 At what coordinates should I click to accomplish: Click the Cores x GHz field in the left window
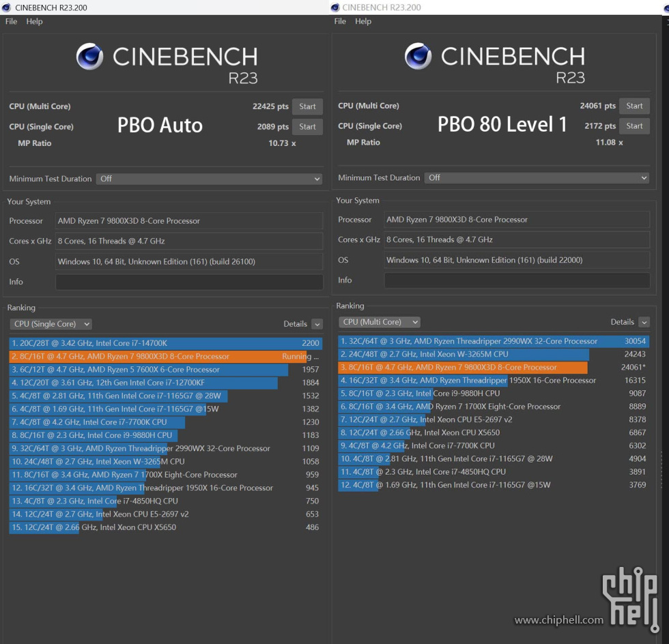(189, 241)
